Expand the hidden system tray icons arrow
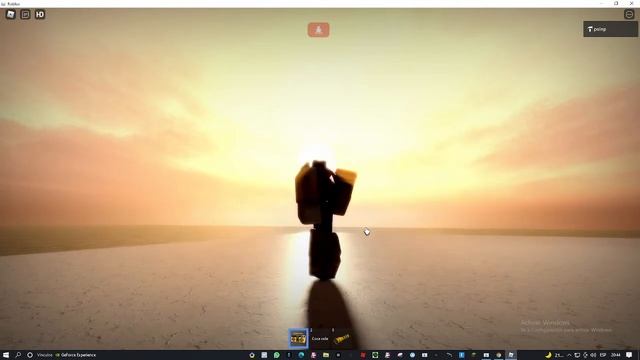640x360 pixels. [x=569, y=355]
